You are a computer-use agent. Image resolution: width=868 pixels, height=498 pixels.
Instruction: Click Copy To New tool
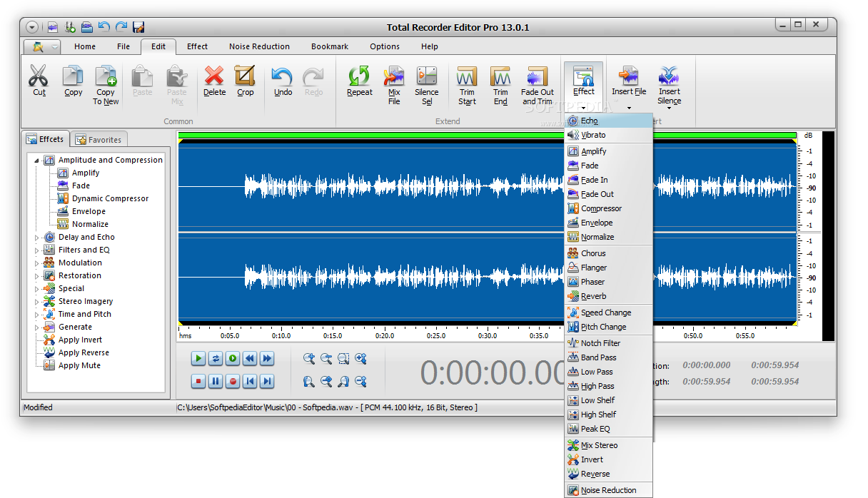click(x=106, y=86)
